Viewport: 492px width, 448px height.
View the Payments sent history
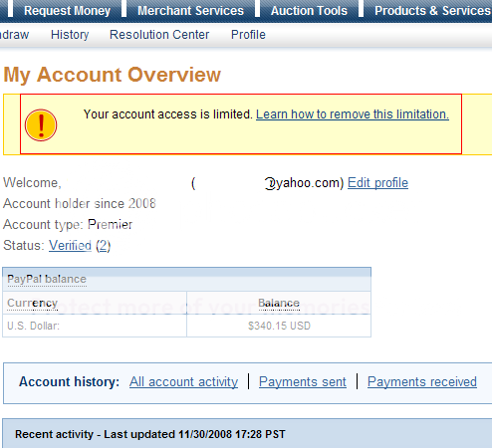click(303, 381)
